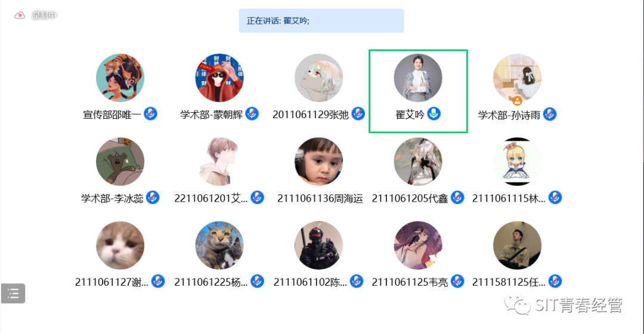Viewport: 644px width, 334px height.
Task: Select the white cat avatar of 2111061127谢
Action: point(120,245)
